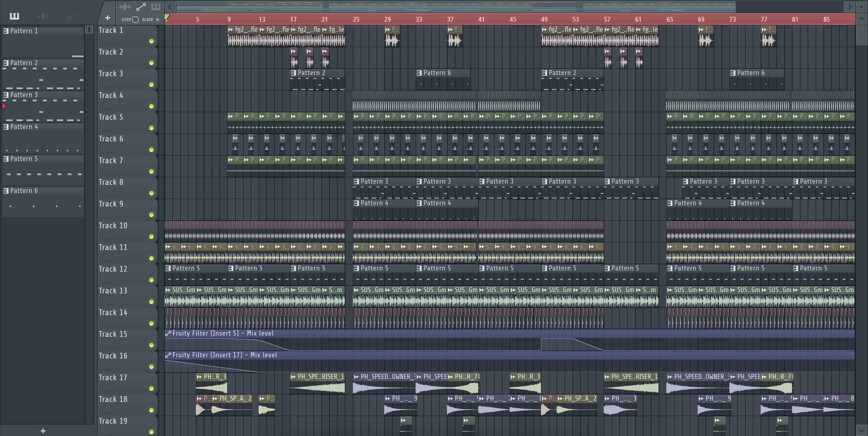Mute Track 12 with its green LED
Image resolution: width=868 pixels, height=436 pixels.
152,280
